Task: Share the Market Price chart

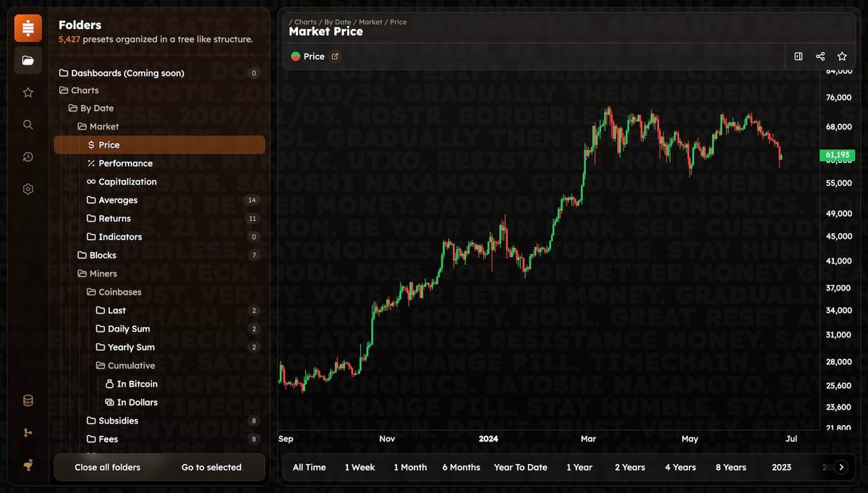Action: pyautogui.click(x=820, y=56)
